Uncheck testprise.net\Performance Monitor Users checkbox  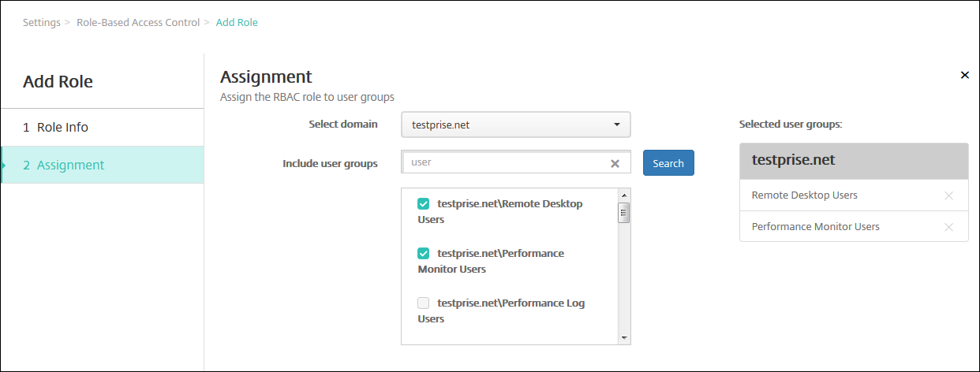(424, 254)
